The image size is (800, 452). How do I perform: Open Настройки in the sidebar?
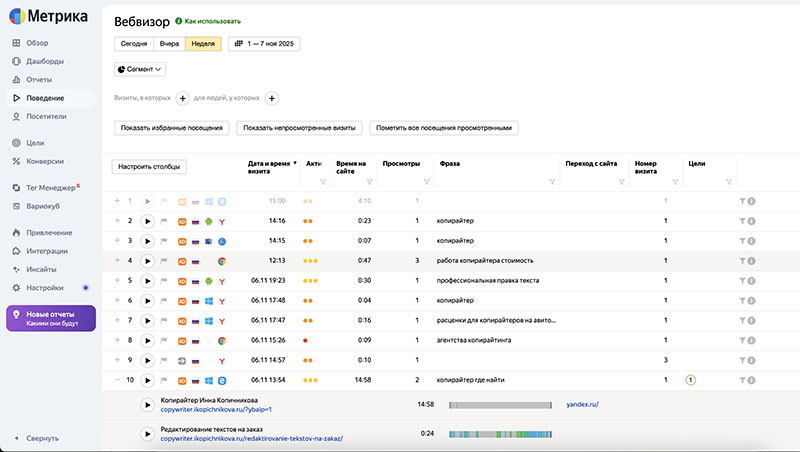coord(44,288)
